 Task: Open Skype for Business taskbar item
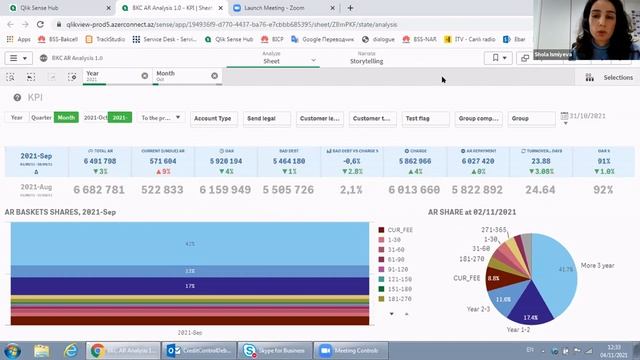click(274, 351)
